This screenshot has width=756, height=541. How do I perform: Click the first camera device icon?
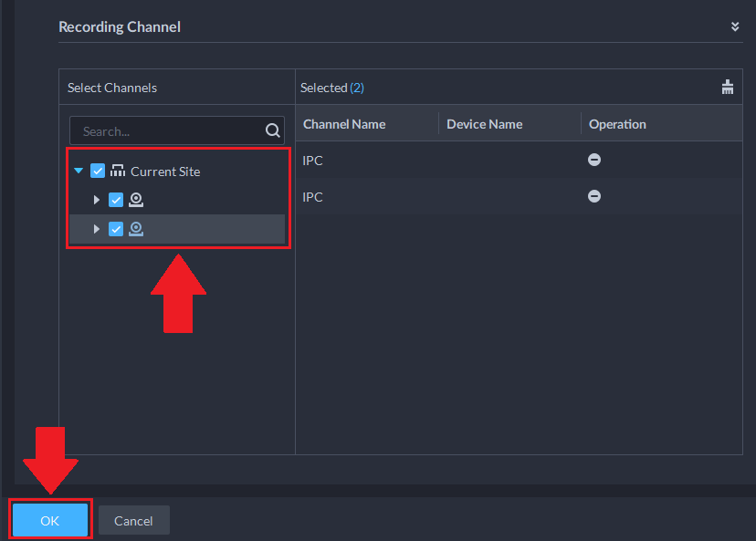point(136,200)
